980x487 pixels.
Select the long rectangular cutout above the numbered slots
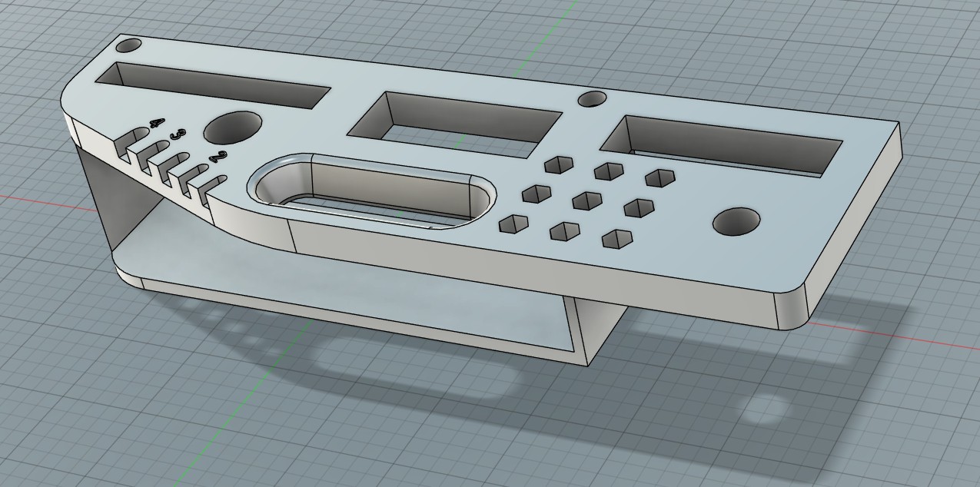pos(213,84)
